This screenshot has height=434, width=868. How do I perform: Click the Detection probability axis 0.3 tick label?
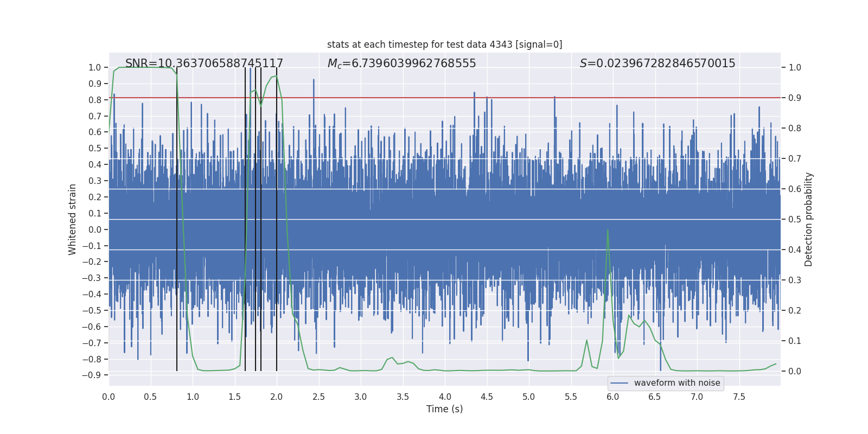point(795,280)
